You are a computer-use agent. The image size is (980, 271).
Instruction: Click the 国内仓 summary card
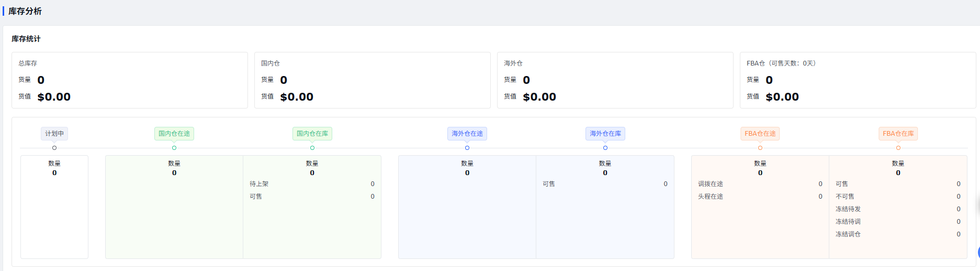coord(373,80)
